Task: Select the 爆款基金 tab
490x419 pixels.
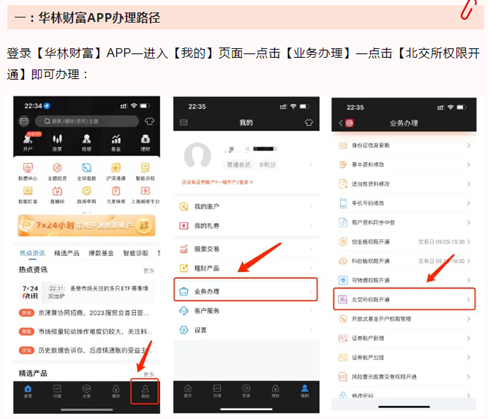Action: [x=101, y=253]
